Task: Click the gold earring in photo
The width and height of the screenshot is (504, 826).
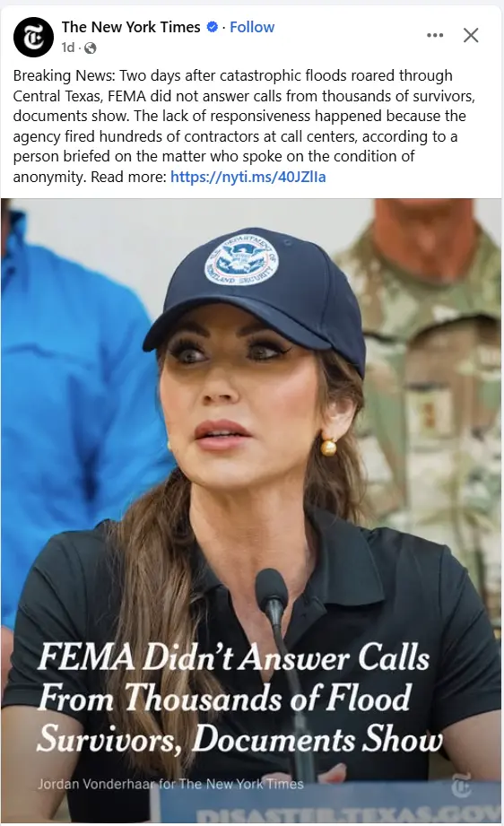Action: 328,448
